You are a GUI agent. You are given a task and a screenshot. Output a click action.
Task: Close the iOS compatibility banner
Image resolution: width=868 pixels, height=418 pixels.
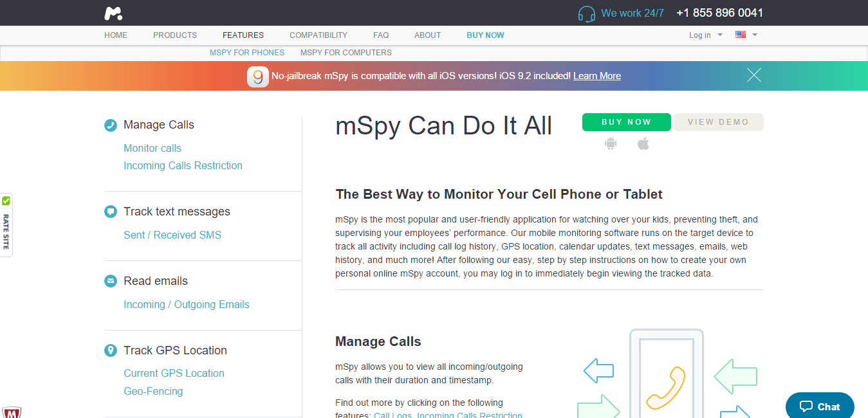[x=754, y=75]
